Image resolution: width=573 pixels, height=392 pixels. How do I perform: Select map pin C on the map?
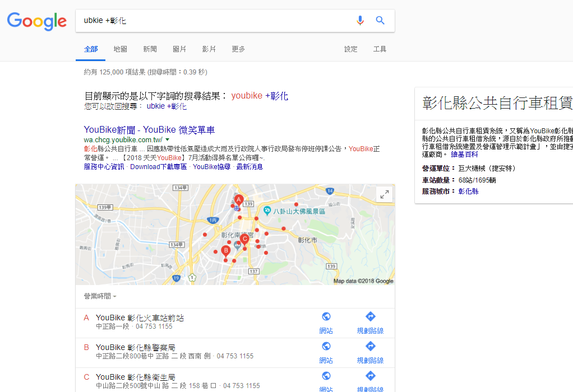[244, 239]
